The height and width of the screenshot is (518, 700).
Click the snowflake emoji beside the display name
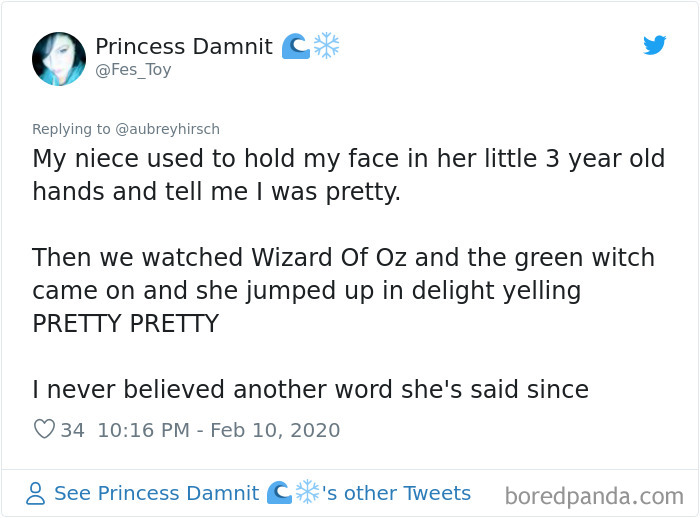point(326,46)
